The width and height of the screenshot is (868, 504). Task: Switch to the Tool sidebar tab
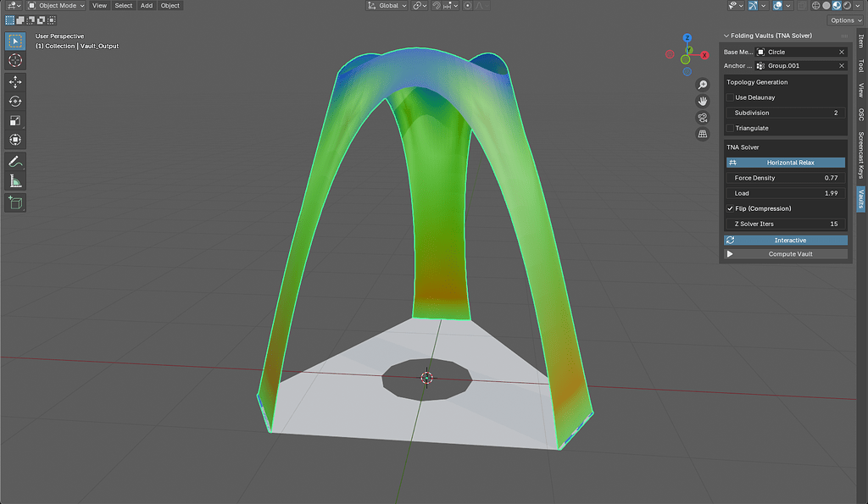861,65
